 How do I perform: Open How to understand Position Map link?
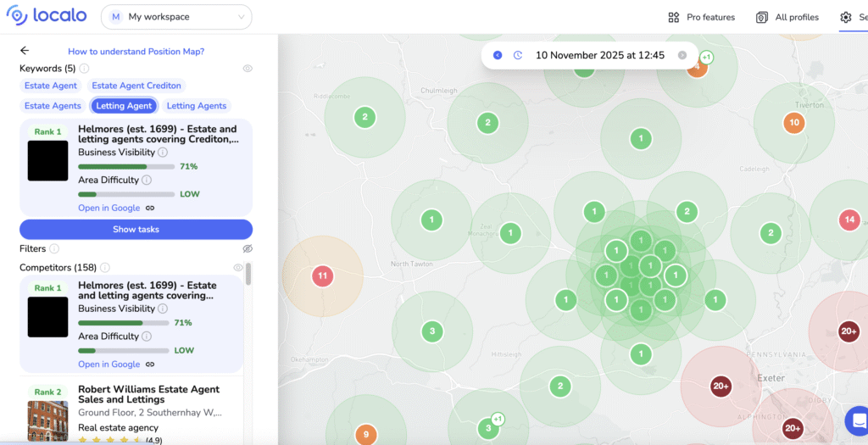tap(136, 52)
